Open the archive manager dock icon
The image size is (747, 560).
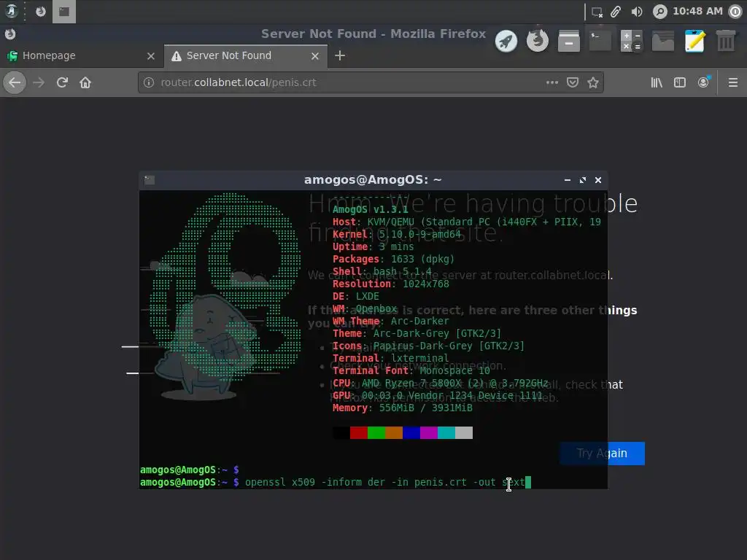tap(569, 41)
